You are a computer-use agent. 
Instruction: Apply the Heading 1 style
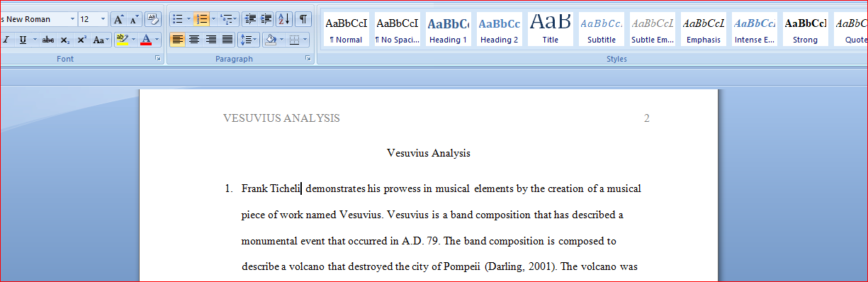pos(448,29)
